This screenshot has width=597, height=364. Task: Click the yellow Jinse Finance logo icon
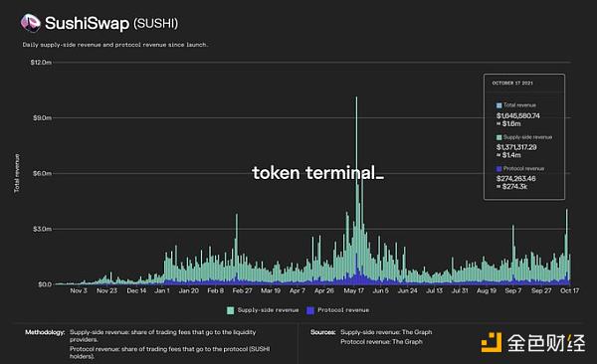click(x=492, y=342)
